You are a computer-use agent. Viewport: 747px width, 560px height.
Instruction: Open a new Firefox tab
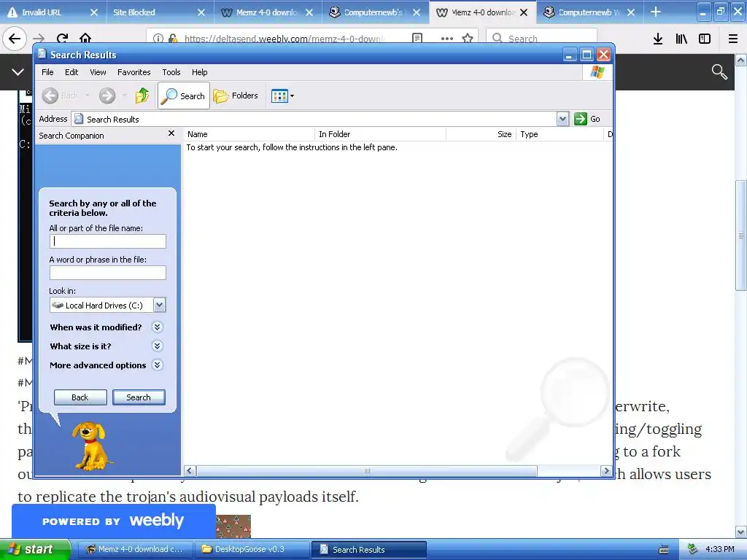click(656, 12)
